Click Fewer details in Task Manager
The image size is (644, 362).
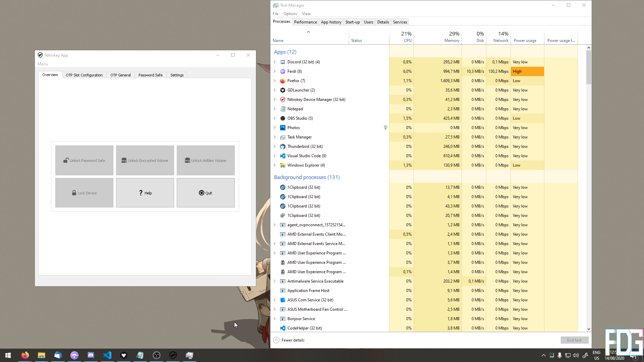[289, 340]
